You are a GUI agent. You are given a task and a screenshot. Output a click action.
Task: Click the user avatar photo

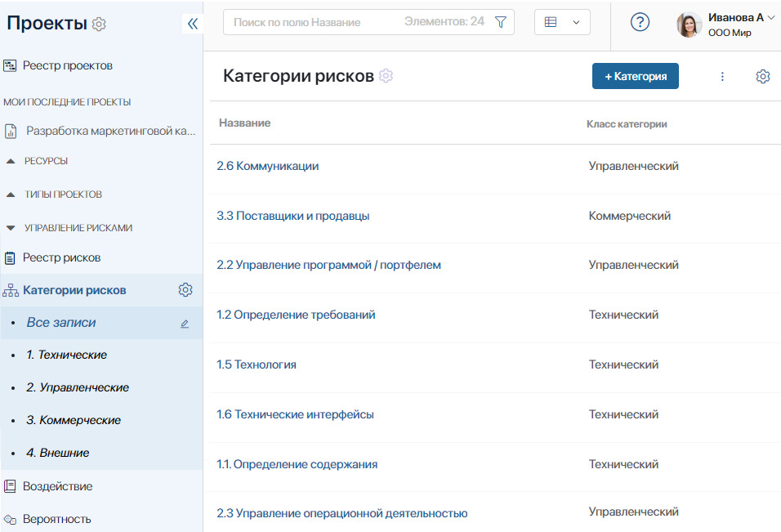tap(690, 25)
